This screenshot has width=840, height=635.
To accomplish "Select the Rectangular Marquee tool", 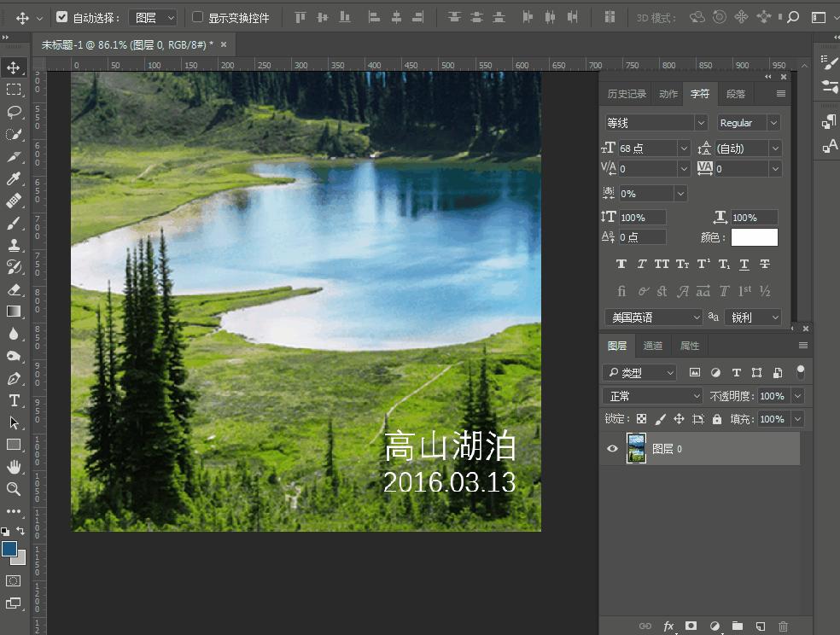I will 14,90.
